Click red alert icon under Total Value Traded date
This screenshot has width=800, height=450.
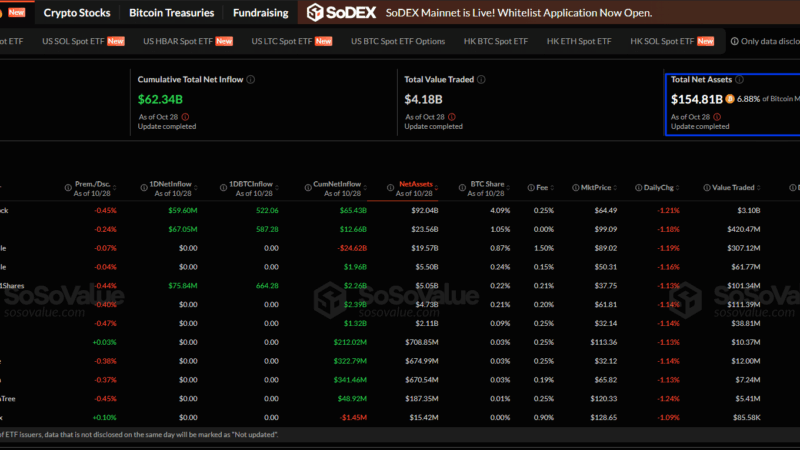[x=452, y=117]
